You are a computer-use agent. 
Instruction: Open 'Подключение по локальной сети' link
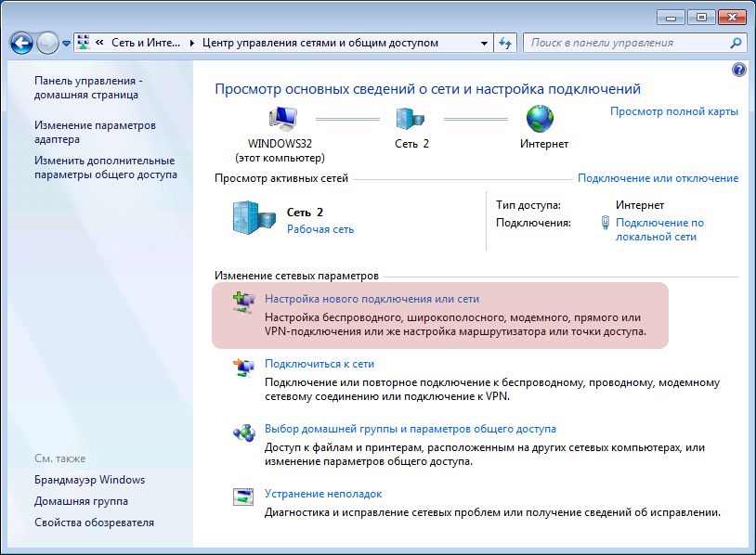659,230
